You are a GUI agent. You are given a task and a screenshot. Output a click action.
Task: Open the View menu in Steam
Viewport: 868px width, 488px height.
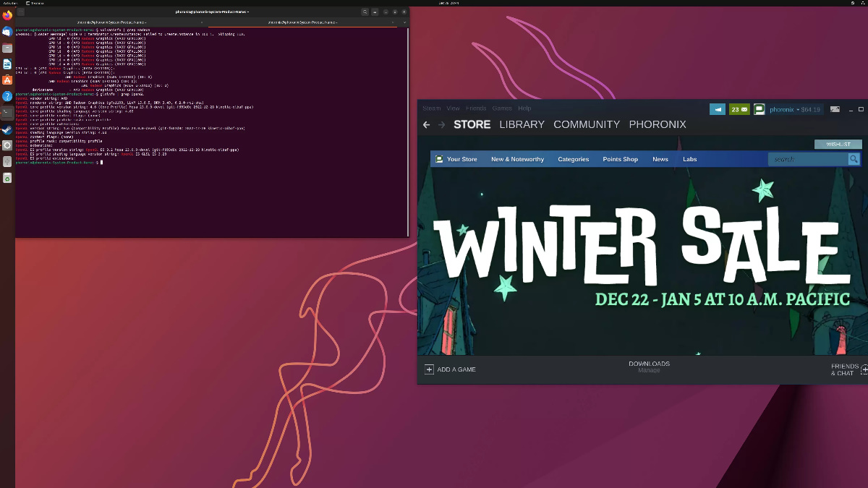click(453, 108)
